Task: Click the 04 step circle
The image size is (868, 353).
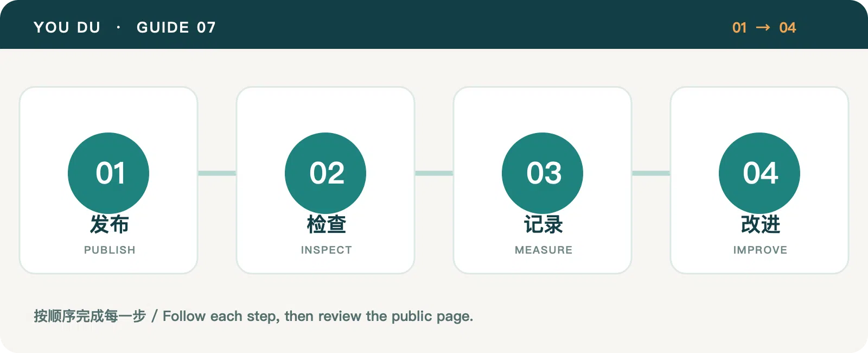Action: [x=759, y=173]
